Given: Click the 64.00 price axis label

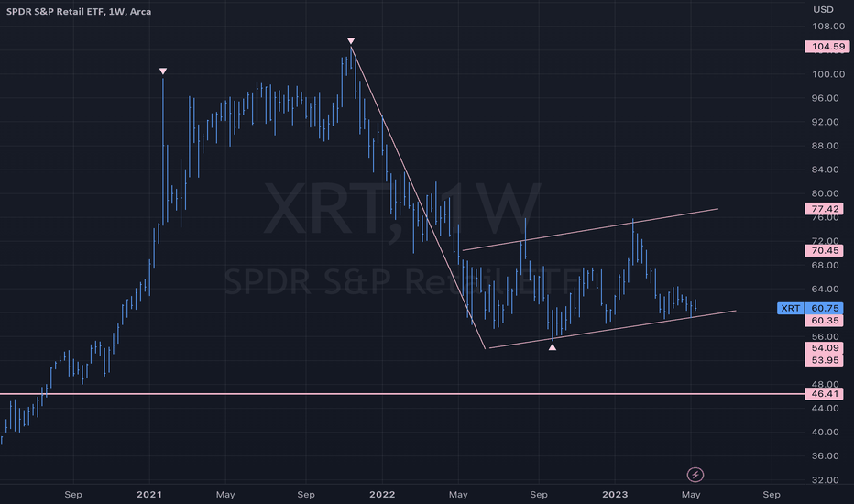Looking at the screenshot, I should click(825, 290).
